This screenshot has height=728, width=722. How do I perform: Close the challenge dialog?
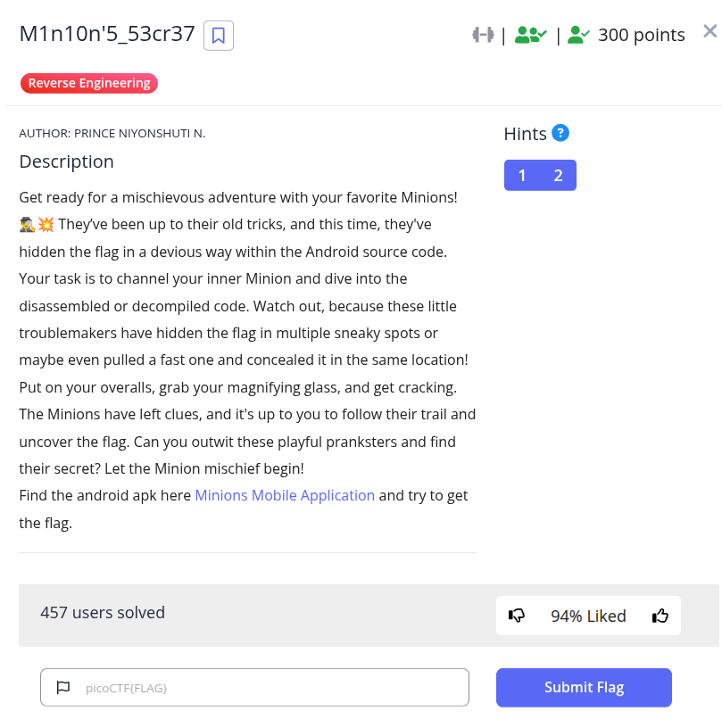[710, 31]
